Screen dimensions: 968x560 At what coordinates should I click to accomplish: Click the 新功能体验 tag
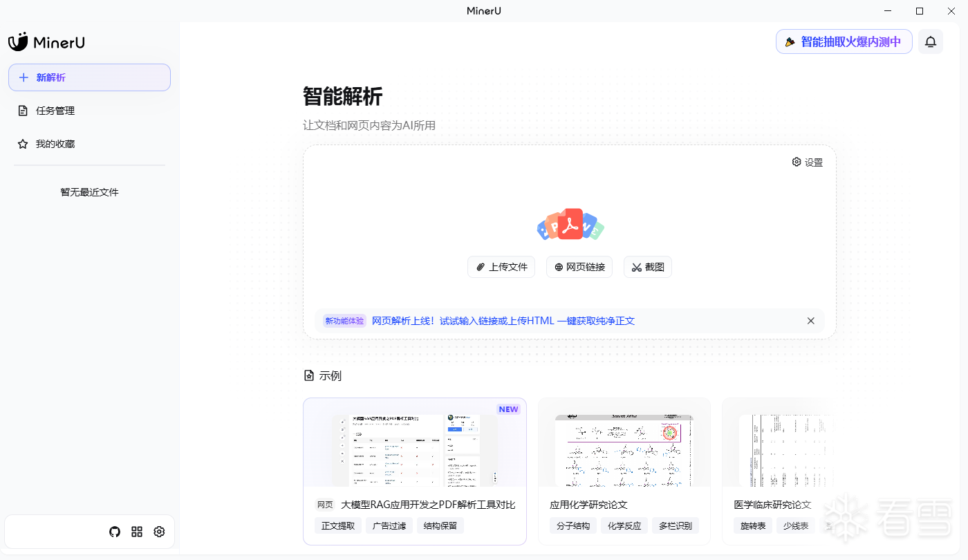[344, 321]
